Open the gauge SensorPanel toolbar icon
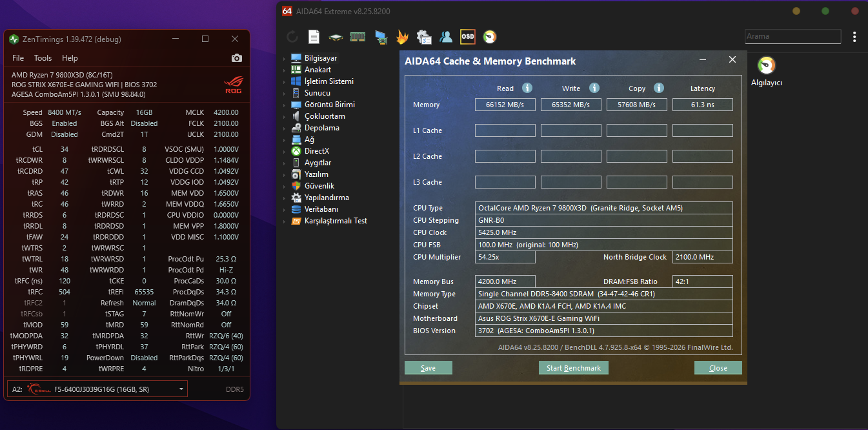Image resolution: width=868 pixels, height=430 pixels. click(490, 37)
